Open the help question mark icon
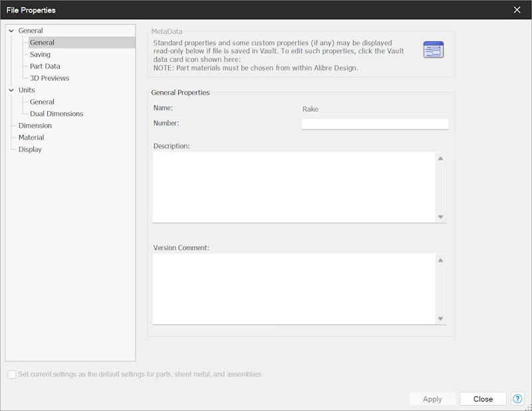Screen dimensions: 532x411 [517, 399]
